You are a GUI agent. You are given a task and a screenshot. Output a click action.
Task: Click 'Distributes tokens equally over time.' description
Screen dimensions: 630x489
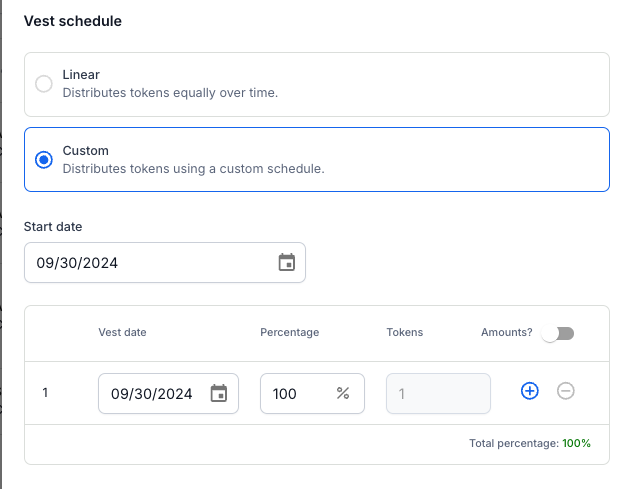pyautogui.click(x=170, y=93)
